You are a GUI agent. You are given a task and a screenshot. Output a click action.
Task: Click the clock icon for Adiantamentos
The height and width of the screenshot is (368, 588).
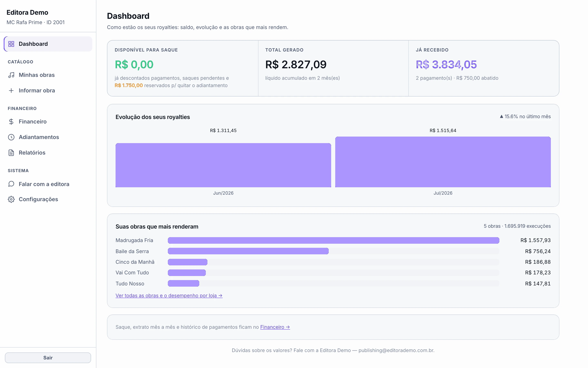11,137
